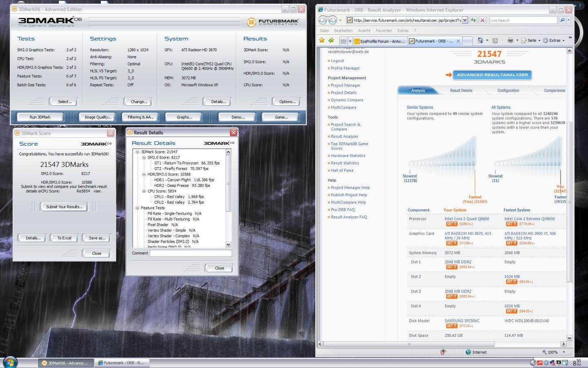Viewport: 588px width, 368px height.
Task: Click the Advanced ResultAnalyzer button
Action: coord(492,75)
